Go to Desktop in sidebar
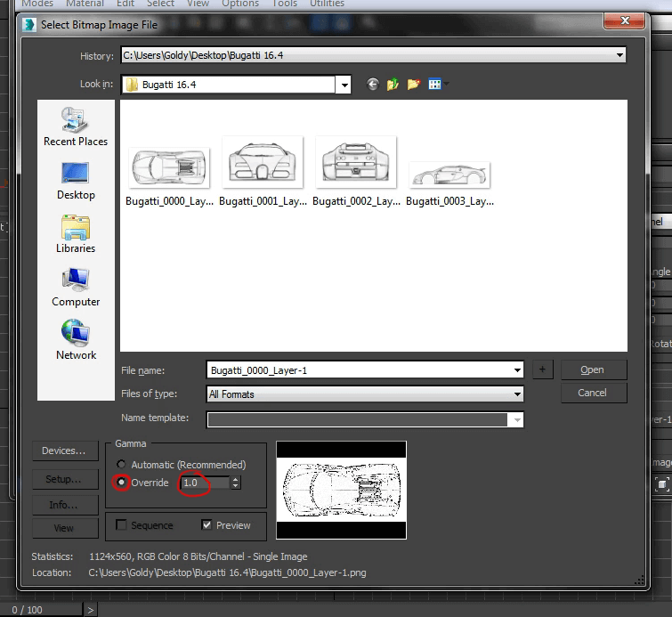 tap(76, 180)
